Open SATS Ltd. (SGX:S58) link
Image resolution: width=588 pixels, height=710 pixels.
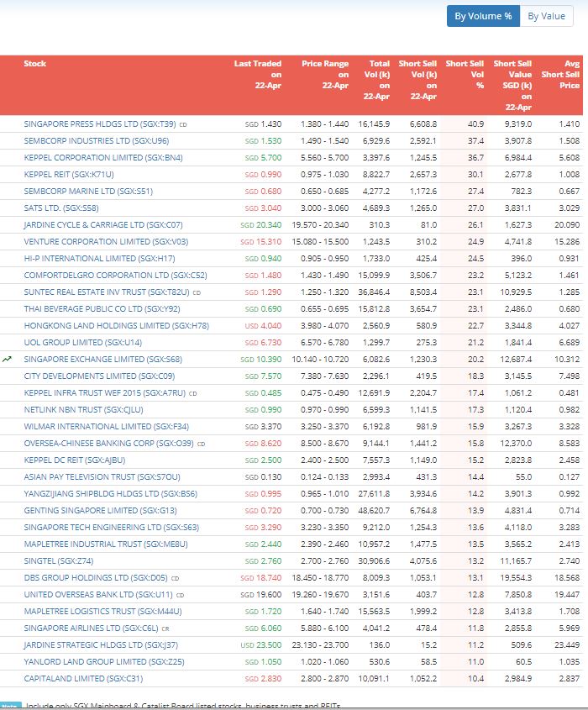tap(61, 208)
